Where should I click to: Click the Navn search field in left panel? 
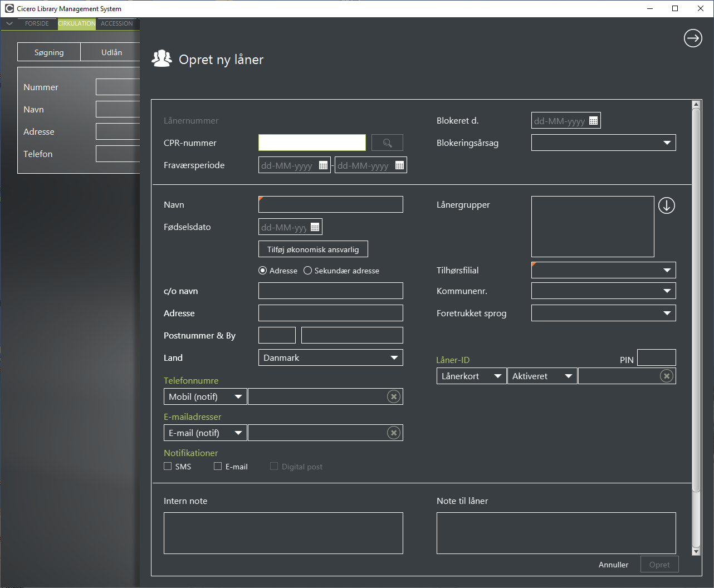[x=118, y=110]
